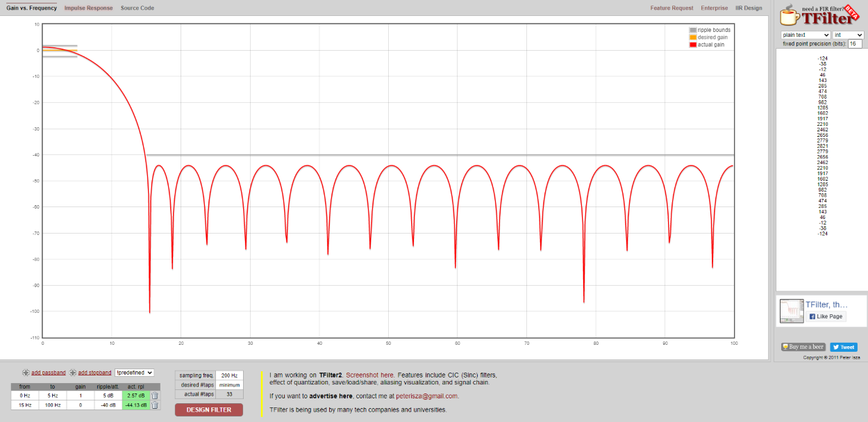868x422 pixels.
Task: Click the Feature Request link
Action: [x=671, y=8]
